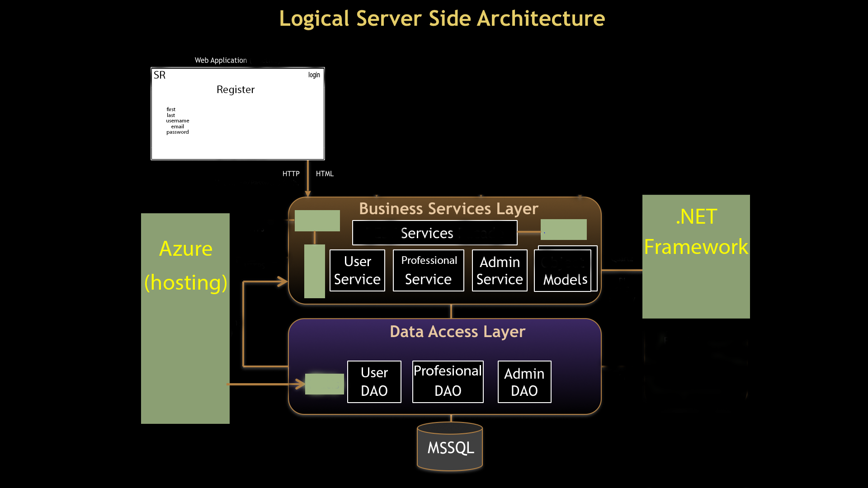The image size is (868, 488).
Task: Click the small green box beside User DAO
Action: point(324,384)
